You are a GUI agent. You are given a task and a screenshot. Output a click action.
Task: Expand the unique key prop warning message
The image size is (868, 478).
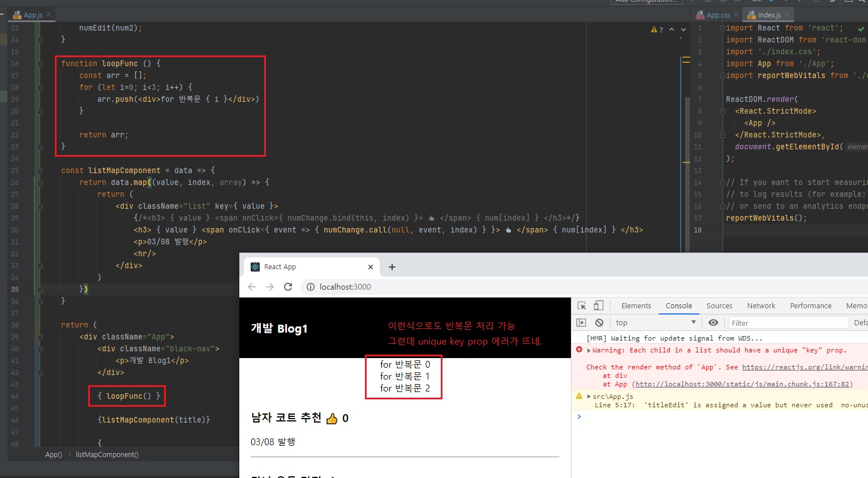click(x=589, y=351)
